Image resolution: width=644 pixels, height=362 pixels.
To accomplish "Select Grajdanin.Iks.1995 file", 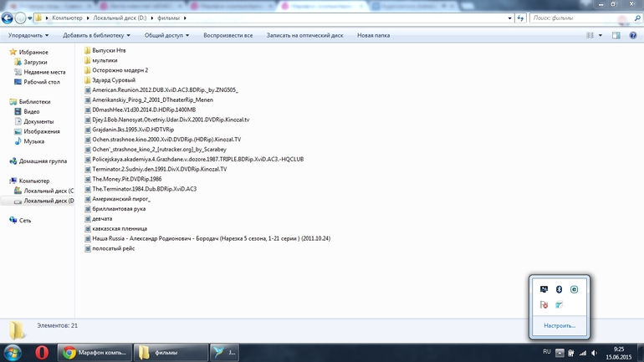I will click(129, 130).
